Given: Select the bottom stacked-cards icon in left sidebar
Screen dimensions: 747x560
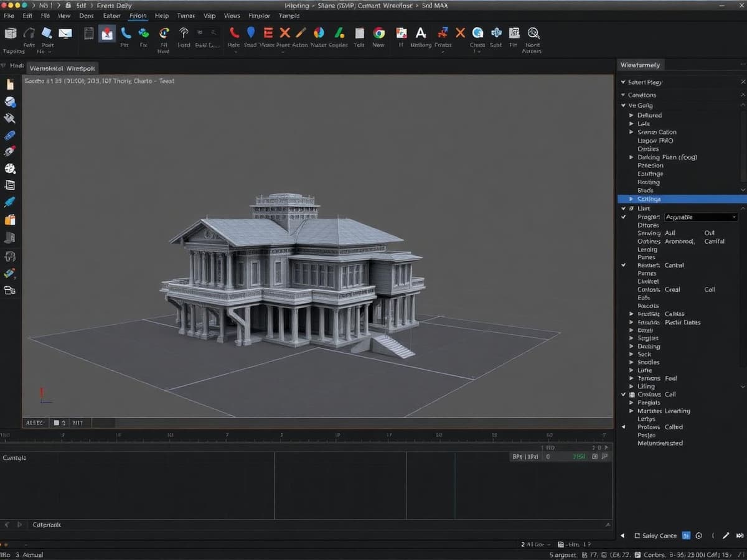Looking at the screenshot, I should (9, 290).
